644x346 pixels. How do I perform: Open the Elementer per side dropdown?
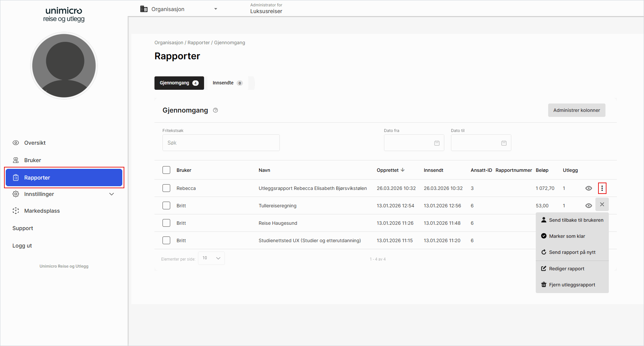point(211,258)
